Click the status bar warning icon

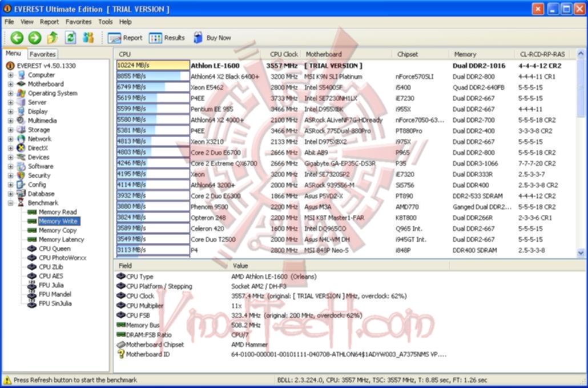(7, 380)
